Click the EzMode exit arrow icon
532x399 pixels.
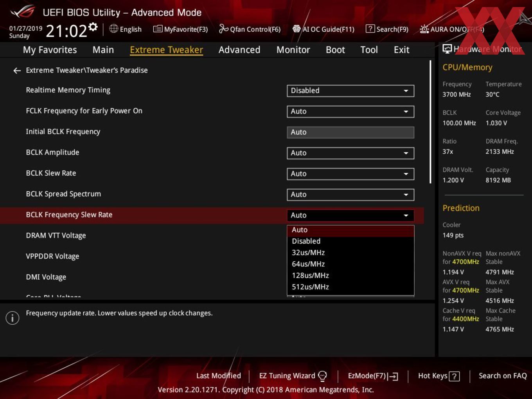pos(393,376)
